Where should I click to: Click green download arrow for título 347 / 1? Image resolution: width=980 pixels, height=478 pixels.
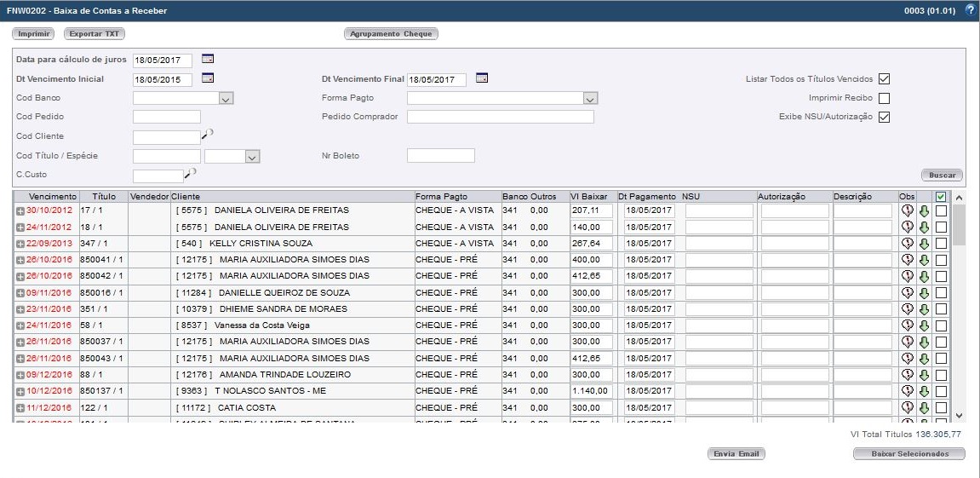coord(924,244)
